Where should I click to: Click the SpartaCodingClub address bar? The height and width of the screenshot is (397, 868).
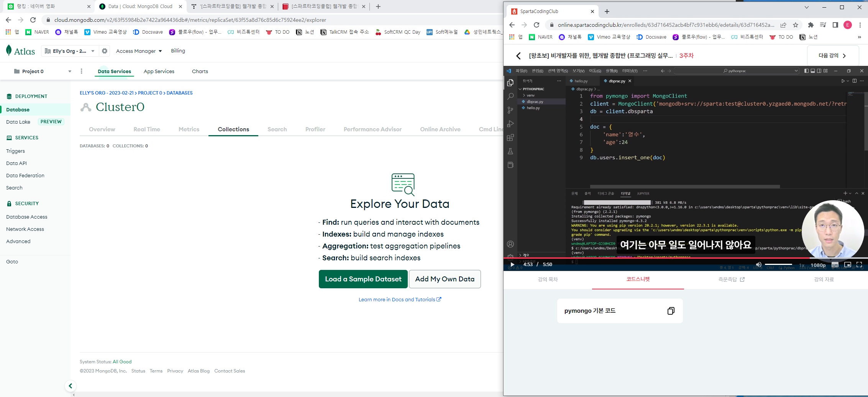tap(665, 25)
